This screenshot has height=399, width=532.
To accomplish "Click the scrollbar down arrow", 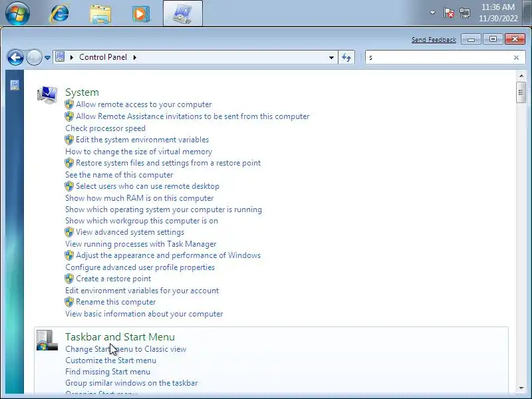I will tap(521, 388).
